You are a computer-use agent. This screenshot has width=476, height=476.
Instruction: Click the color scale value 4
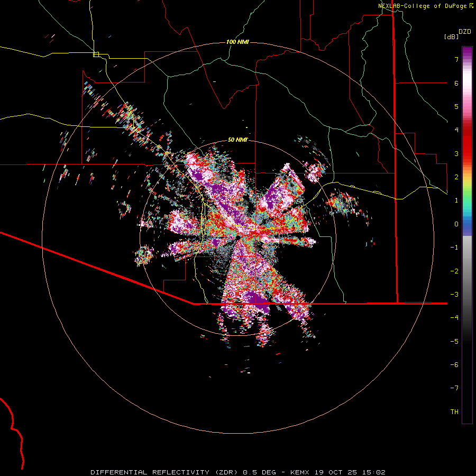point(456,130)
